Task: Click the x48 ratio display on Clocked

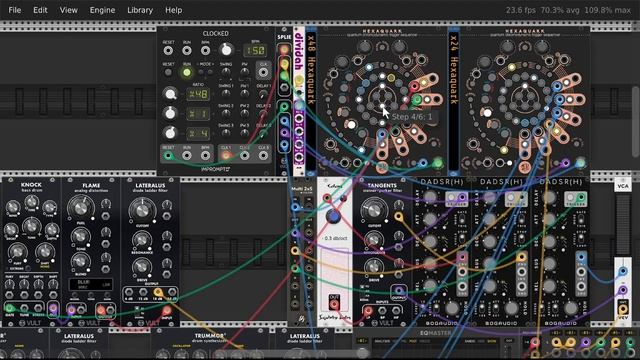Action: 198,94
